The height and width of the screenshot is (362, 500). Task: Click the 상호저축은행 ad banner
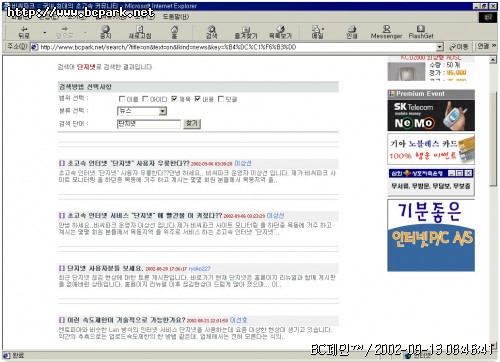click(431, 182)
